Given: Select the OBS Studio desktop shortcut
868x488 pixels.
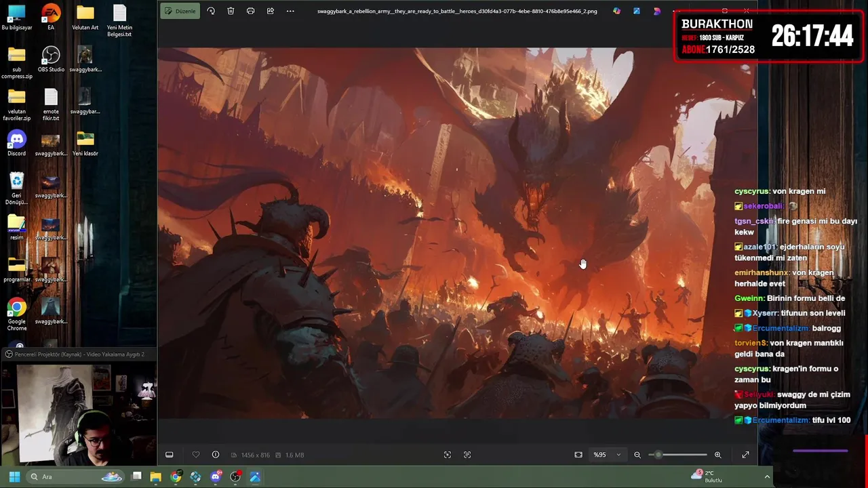Looking at the screenshot, I should (51, 60).
